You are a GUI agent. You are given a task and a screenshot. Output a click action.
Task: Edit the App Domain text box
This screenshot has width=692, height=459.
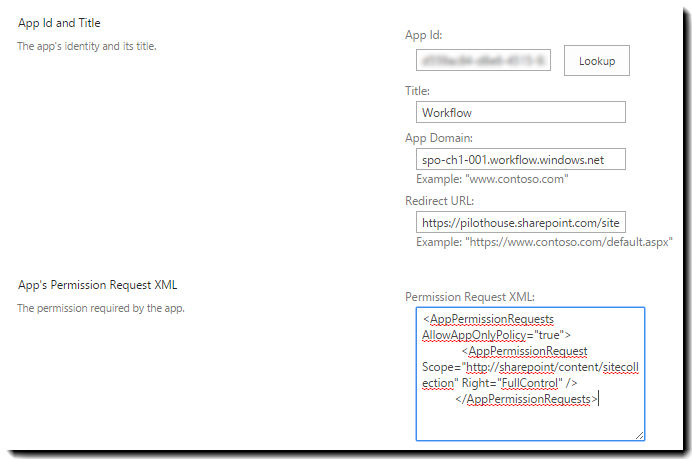(x=521, y=159)
